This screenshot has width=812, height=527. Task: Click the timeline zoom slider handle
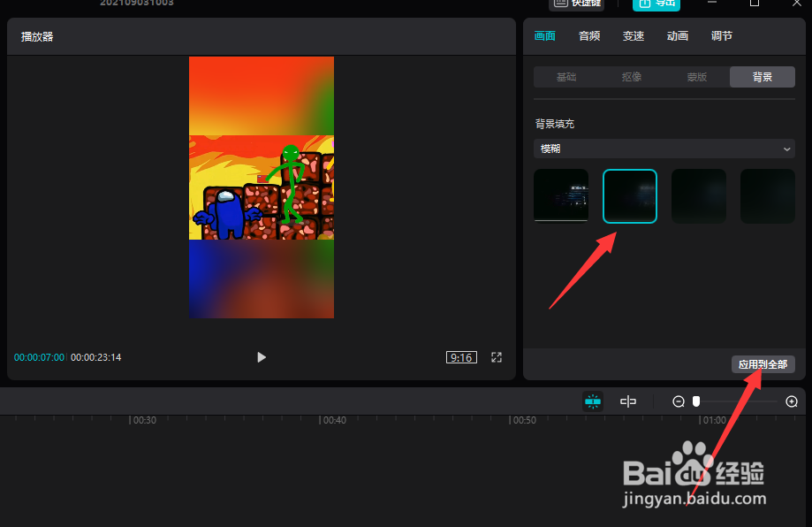coord(696,401)
